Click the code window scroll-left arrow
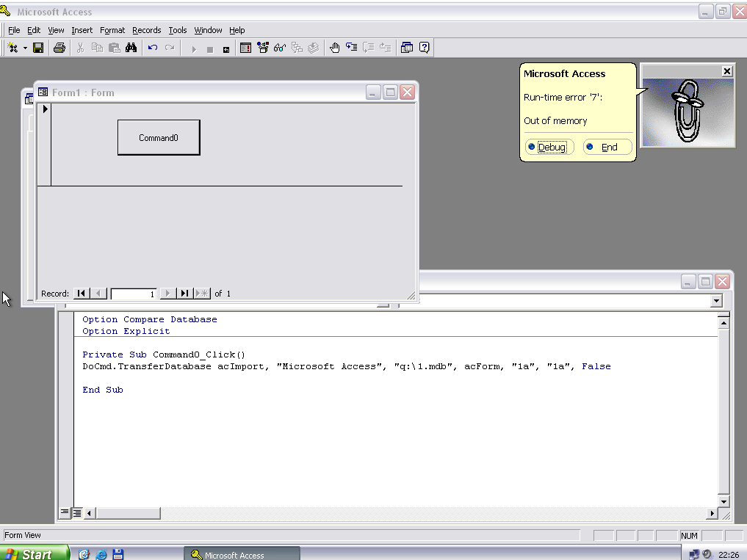747x560 pixels. (89, 513)
